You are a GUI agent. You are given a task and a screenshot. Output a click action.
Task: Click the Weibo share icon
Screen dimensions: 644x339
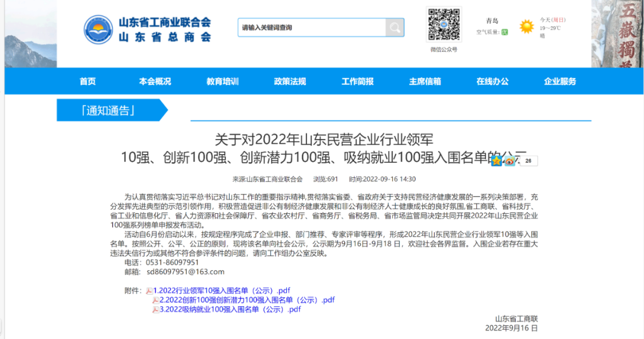click(509, 161)
